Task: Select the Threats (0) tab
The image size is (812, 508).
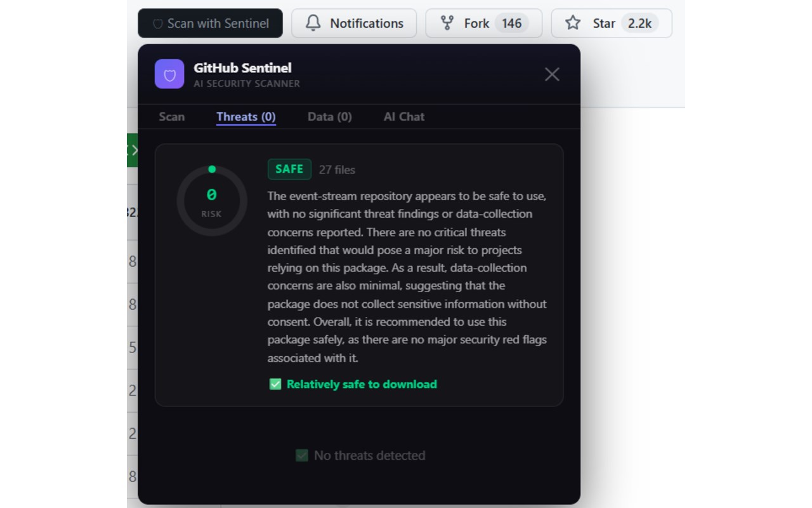Action: coord(246,117)
